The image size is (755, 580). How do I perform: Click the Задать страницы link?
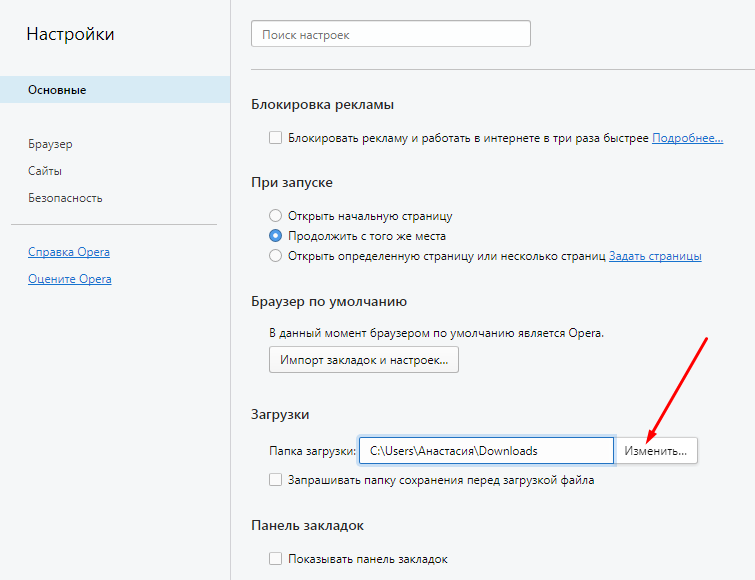[x=655, y=256]
